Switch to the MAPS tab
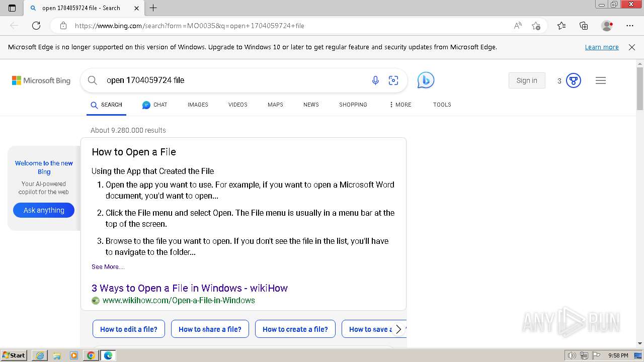This screenshot has width=644, height=362. (x=275, y=105)
